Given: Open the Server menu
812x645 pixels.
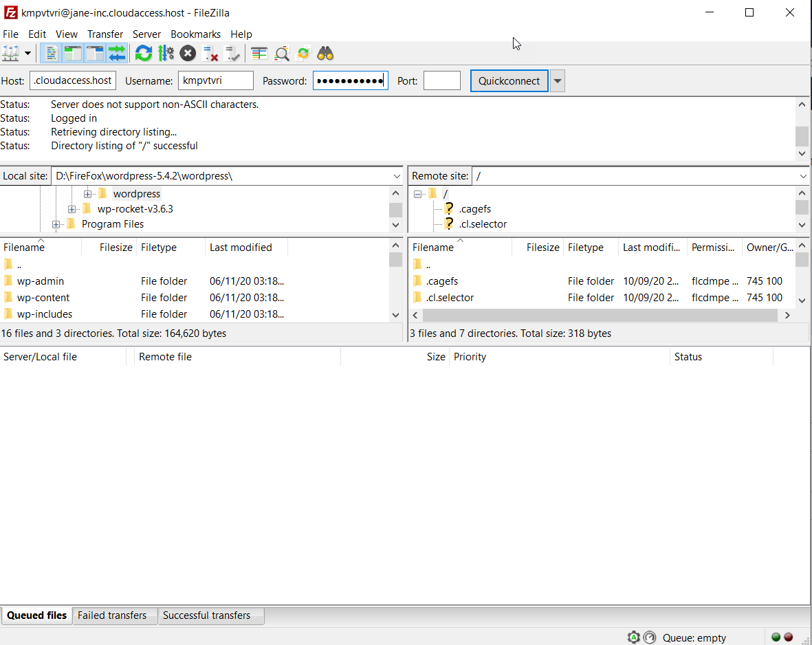Looking at the screenshot, I should [x=146, y=34].
